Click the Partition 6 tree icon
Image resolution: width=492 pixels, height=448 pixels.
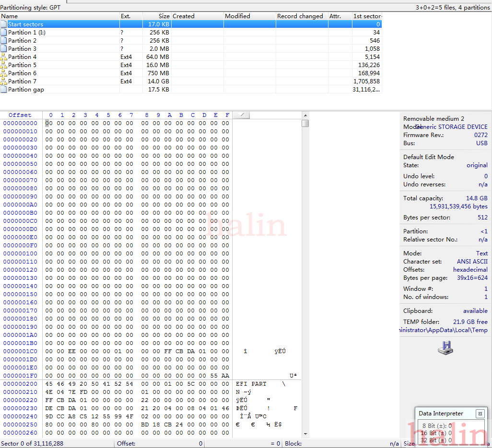(x=4, y=73)
